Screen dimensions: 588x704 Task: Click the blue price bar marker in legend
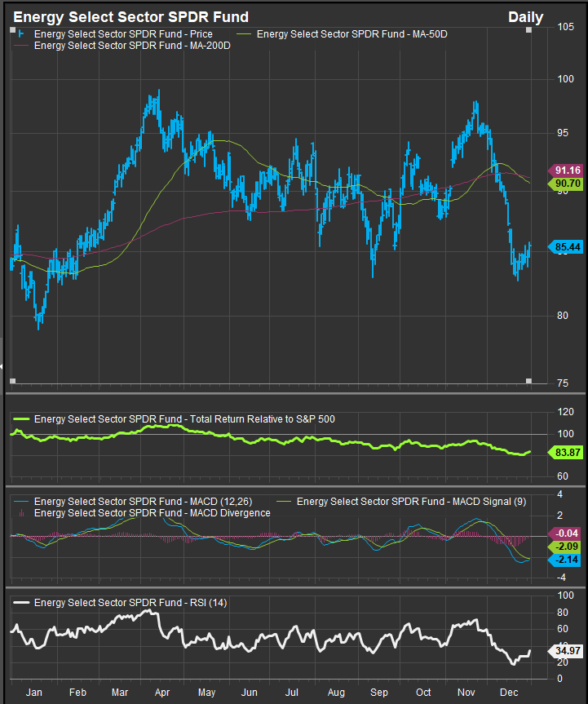pyautogui.click(x=20, y=34)
